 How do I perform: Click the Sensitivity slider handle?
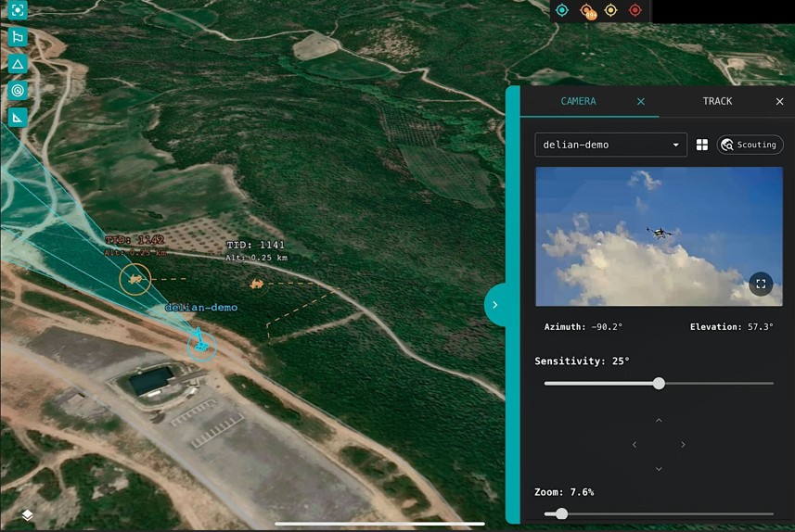[x=659, y=383]
